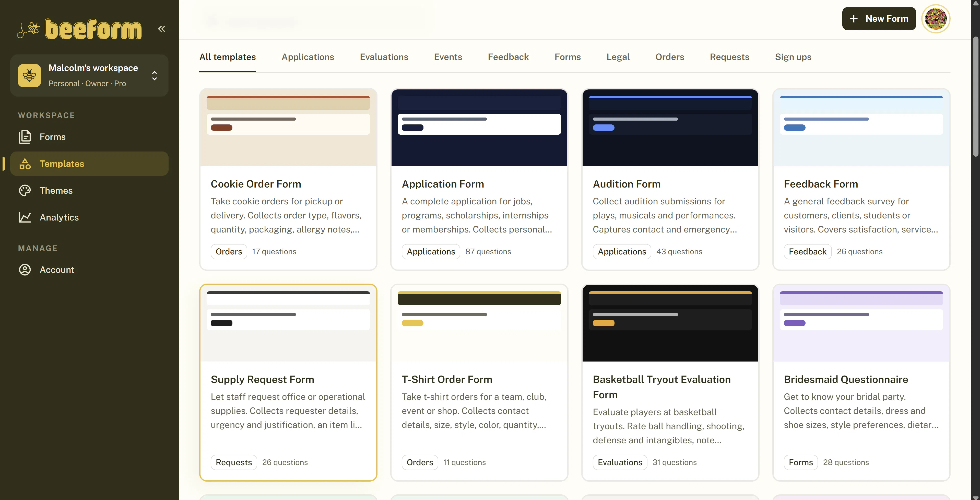
Task: Open the Cookie Order Form preview thumbnail
Action: tap(288, 127)
